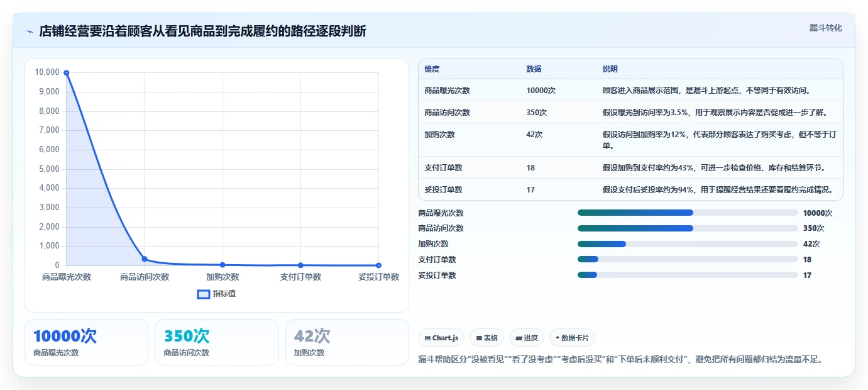Click table cell 18 in the 支付订单数 row
This screenshot has height=390, width=868.
[530, 168]
